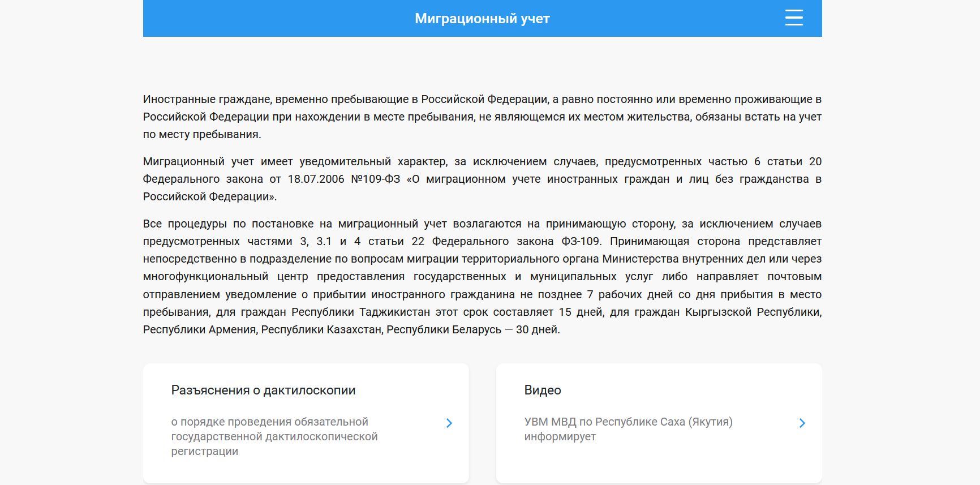The height and width of the screenshot is (485, 980).
Task: Click paragraph starting 'Миграционный учет имеет уведомительный'
Action: click(x=482, y=179)
